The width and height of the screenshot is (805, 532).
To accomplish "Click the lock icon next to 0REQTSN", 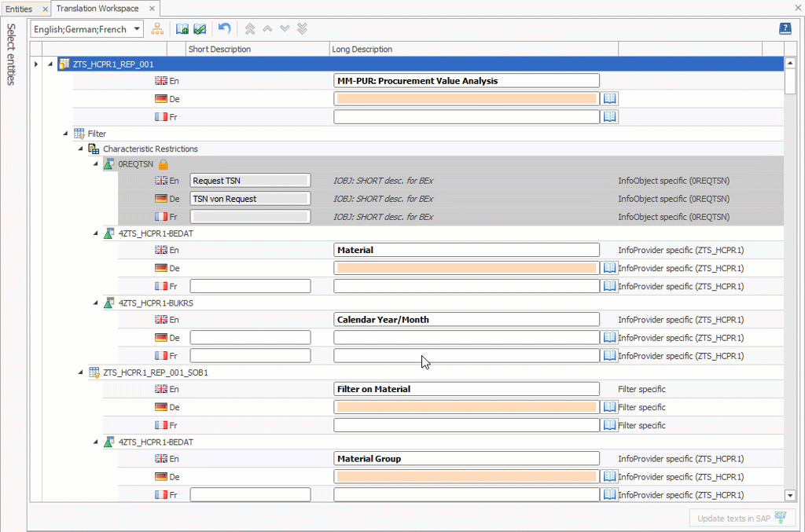I will click(164, 164).
